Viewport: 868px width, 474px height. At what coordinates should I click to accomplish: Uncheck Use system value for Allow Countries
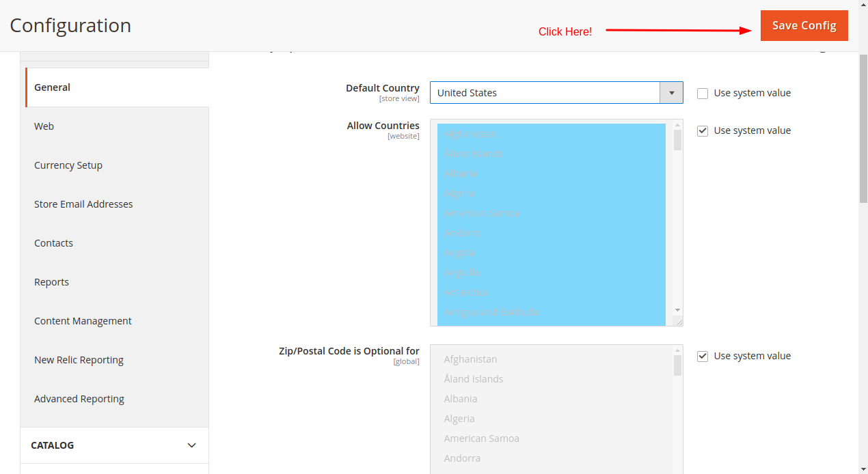[703, 131]
